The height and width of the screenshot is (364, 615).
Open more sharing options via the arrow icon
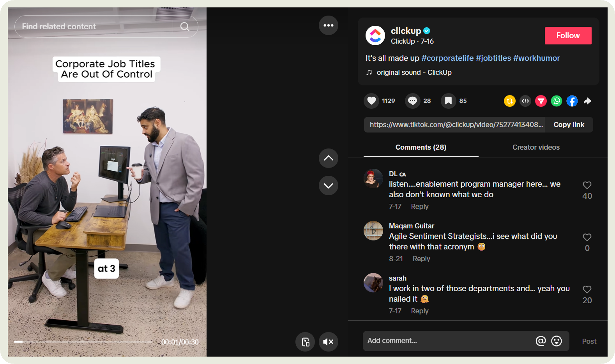coord(587,101)
